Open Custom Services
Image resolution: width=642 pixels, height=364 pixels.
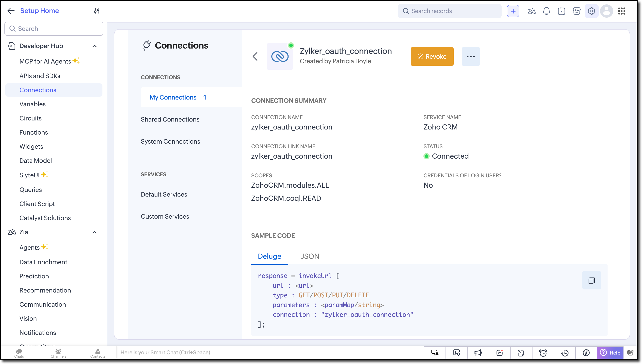(x=165, y=216)
